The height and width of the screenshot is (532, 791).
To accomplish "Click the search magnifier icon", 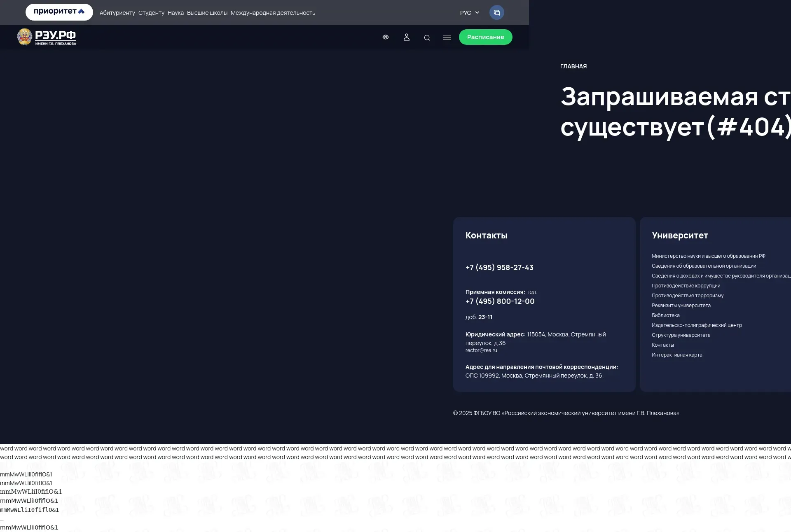I will (427, 38).
